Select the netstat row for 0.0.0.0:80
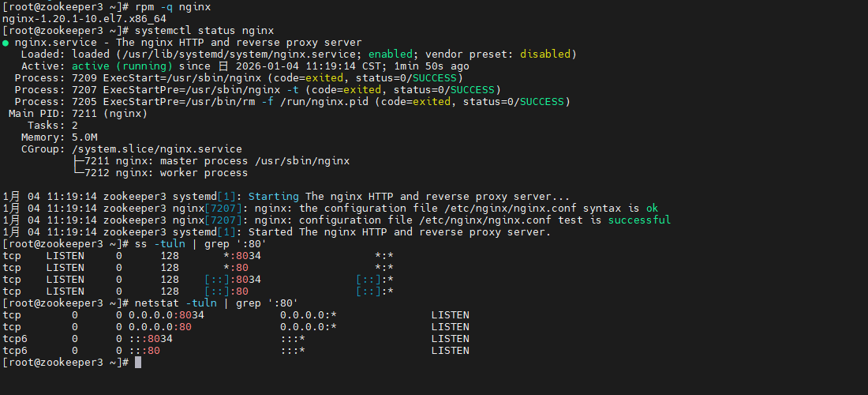 click(236, 327)
